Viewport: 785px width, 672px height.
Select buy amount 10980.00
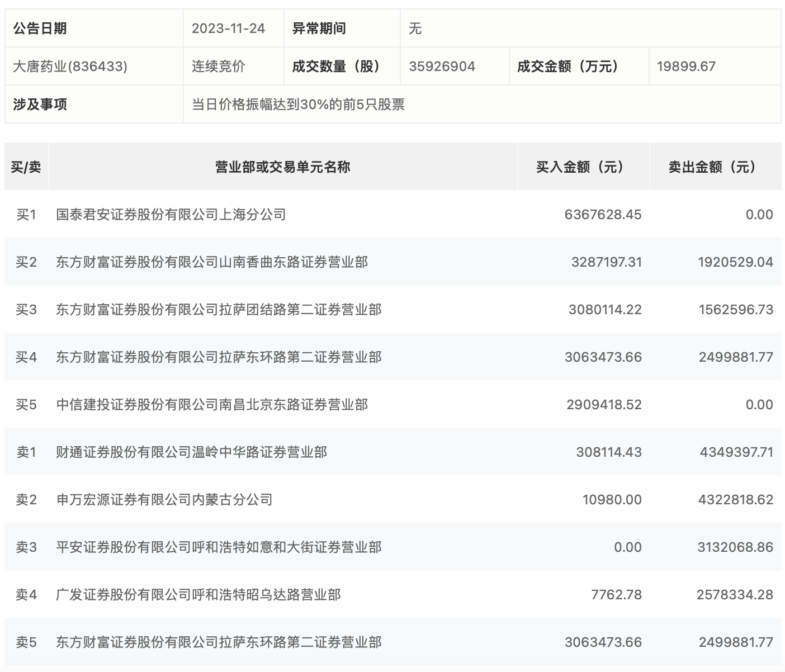pyautogui.click(x=612, y=500)
